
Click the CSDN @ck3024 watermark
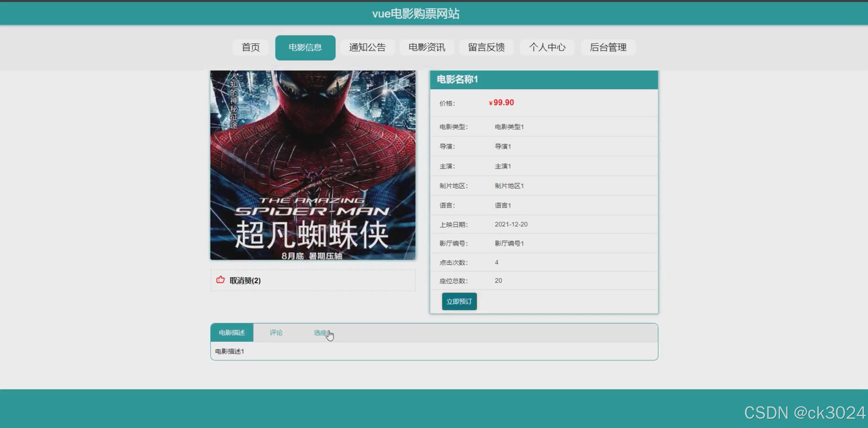805,413
